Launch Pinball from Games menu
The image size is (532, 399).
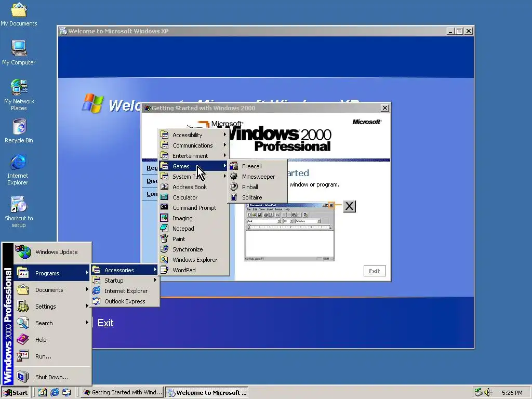pyautogui.click(x=258, y=187)
